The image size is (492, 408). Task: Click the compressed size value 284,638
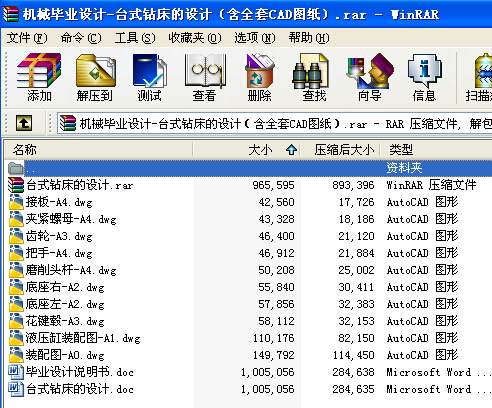coord(353,372)
